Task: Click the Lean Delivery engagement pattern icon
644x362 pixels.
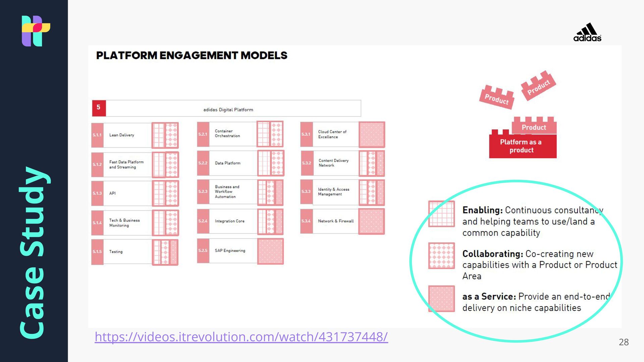Action: [165, 135]
